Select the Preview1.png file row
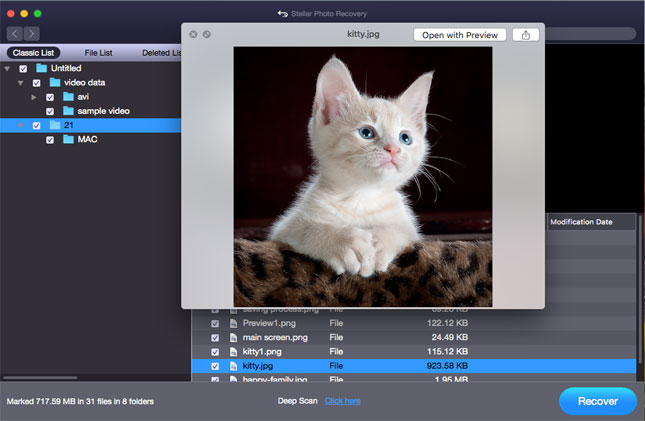The image size is (645, 421). tap(413, 323)
